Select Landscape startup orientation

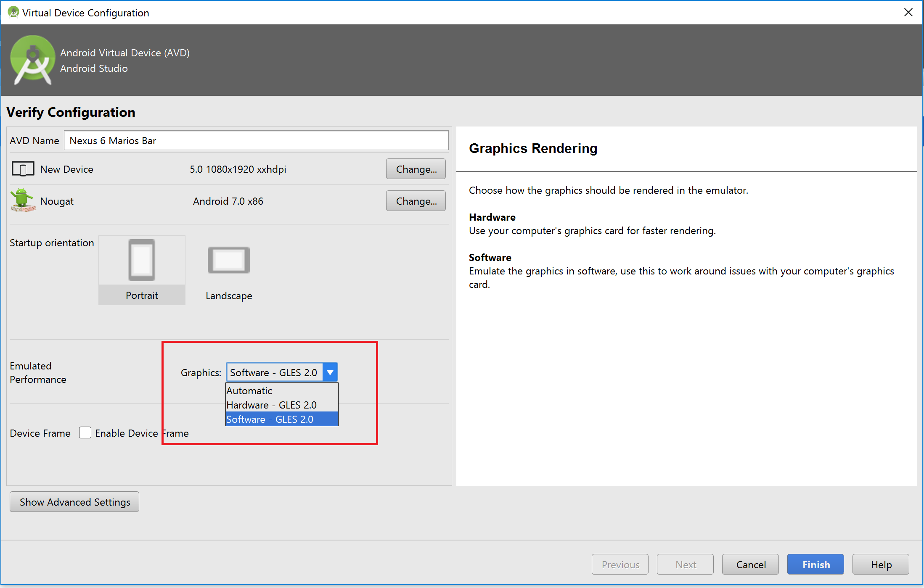(x=228, y=272)
